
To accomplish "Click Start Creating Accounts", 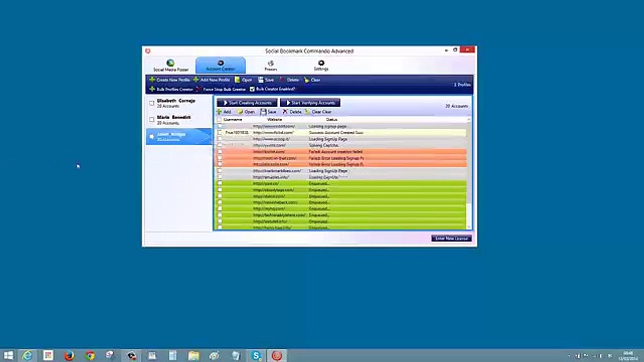I will [x=247, y=103].
